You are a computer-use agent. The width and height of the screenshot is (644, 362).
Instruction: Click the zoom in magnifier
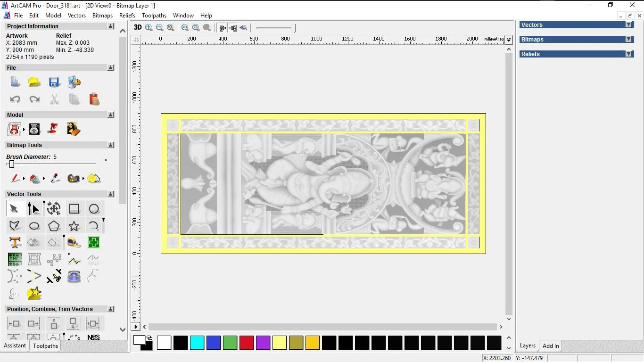149,28
